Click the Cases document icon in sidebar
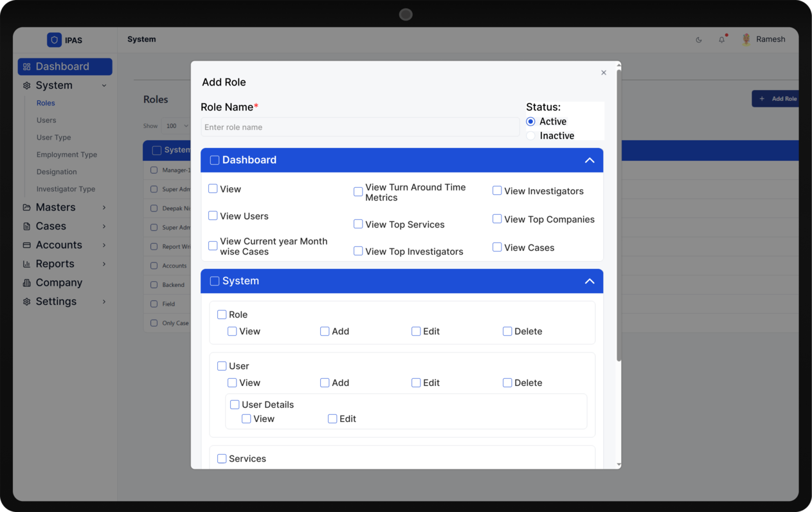The height and width of the screenshot is (512, 812). 26,226
